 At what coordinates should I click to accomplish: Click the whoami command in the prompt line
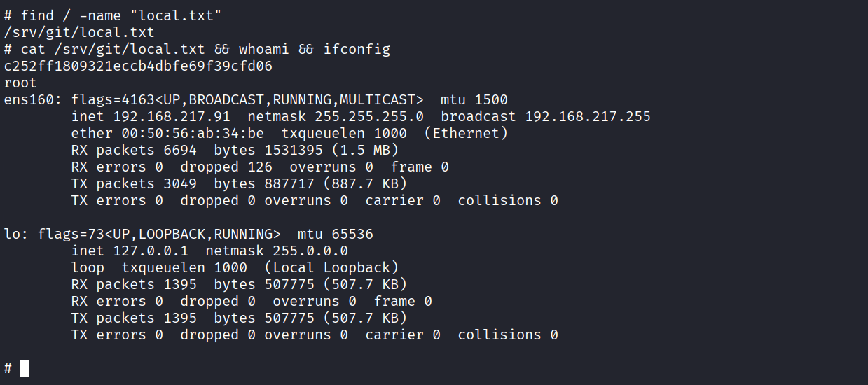coord(264,49)
